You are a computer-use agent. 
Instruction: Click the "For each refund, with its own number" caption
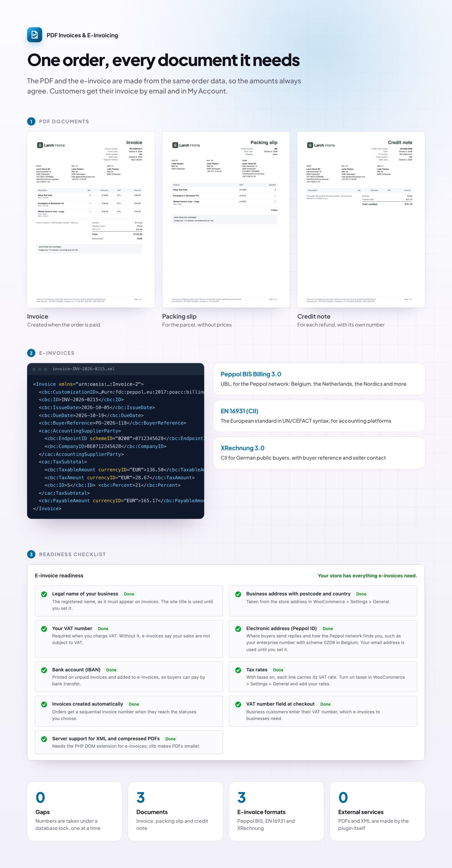click(x=341, y=325)
